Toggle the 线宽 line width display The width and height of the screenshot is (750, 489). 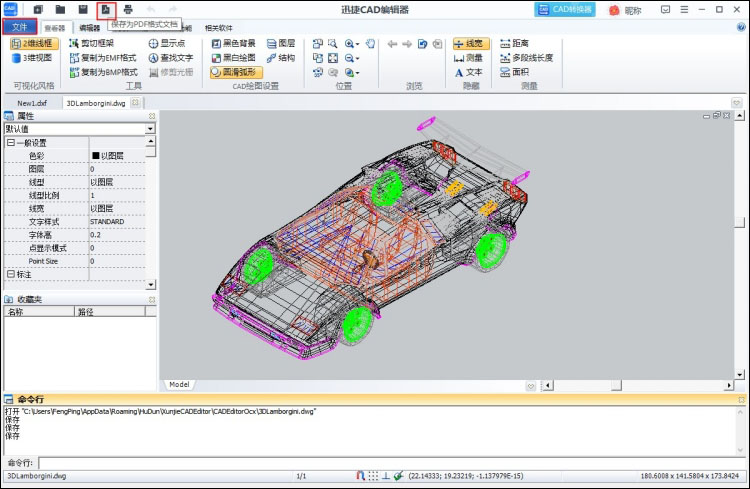(x=471, y=44)
